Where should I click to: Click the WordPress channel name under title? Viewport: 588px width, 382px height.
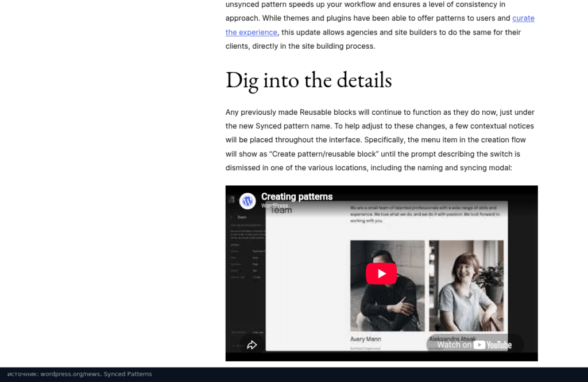274,205
